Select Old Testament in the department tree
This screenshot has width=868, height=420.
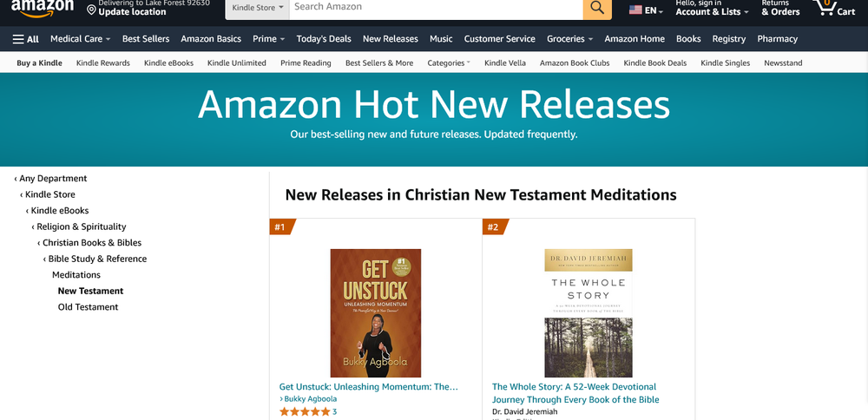tap(88, 307)
